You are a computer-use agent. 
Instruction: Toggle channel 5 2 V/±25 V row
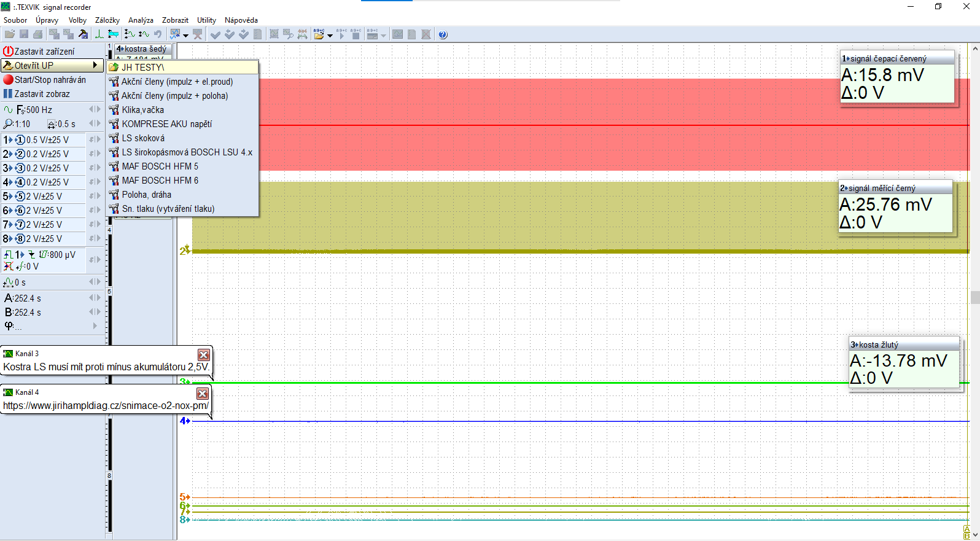(x=43, y=197)
